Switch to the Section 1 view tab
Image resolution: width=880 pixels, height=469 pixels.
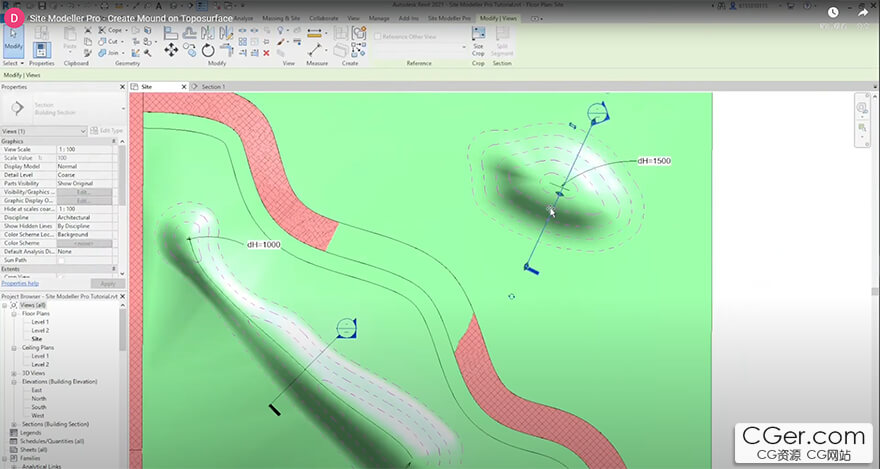pyautogui.click(x=213, y=87)
